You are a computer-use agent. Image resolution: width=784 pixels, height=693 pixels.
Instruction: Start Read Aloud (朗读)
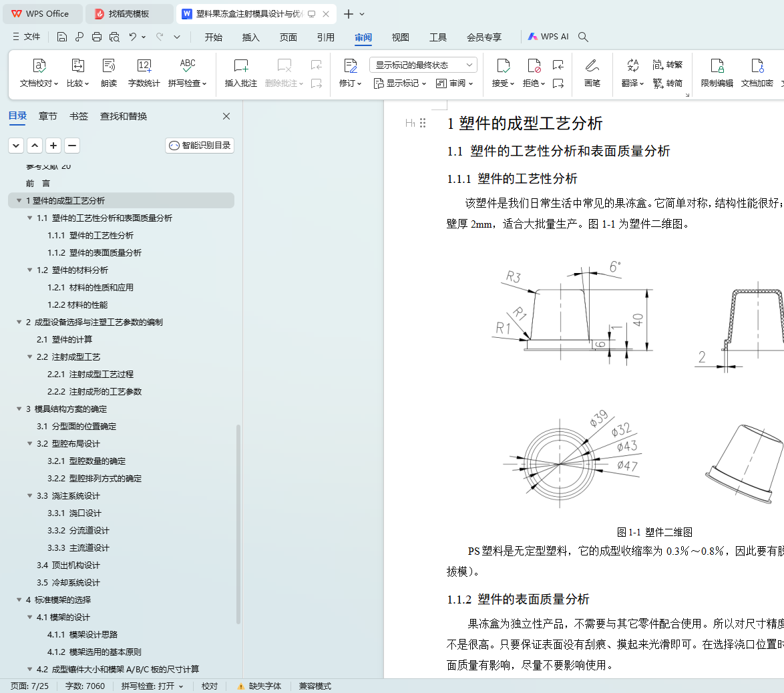pyautogui.click(x=108, y=73)
